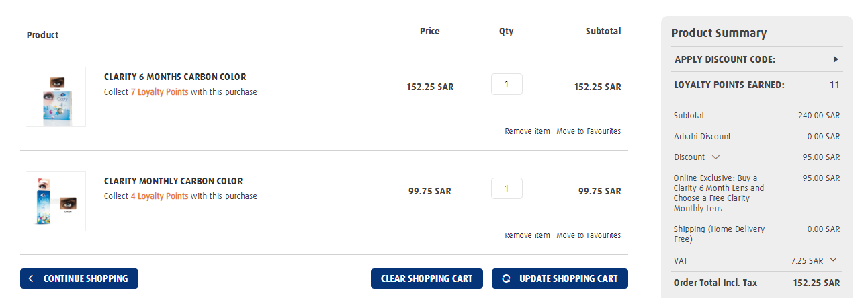This screenshot has height=298, width=868.
Task: Expand the Discount chevron in summary
Action: (715, 157)
